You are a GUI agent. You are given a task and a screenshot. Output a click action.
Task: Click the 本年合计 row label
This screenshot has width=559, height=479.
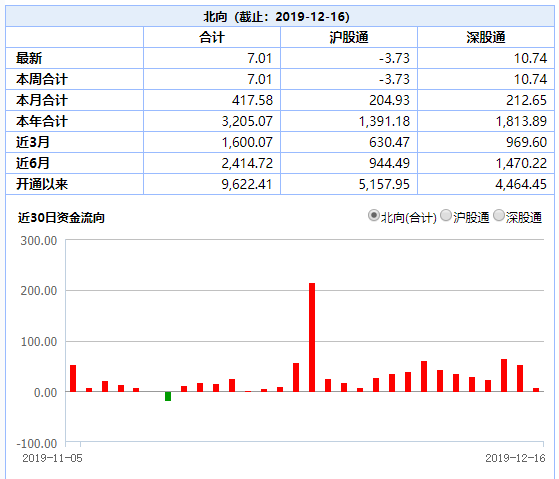(x=42, y=121)
